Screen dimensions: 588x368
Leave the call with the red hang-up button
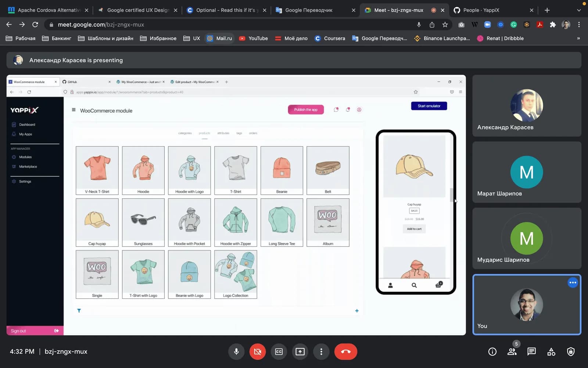coord(346,351)
